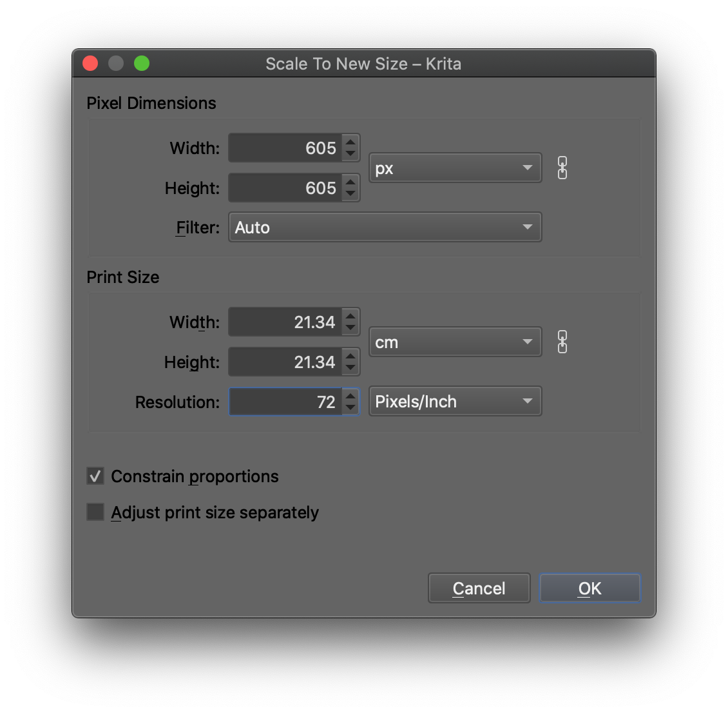The width and height of the screenshot is (728, 713).
Task: Decrease pixel Height with the down arrow
Action: (350, 194)
